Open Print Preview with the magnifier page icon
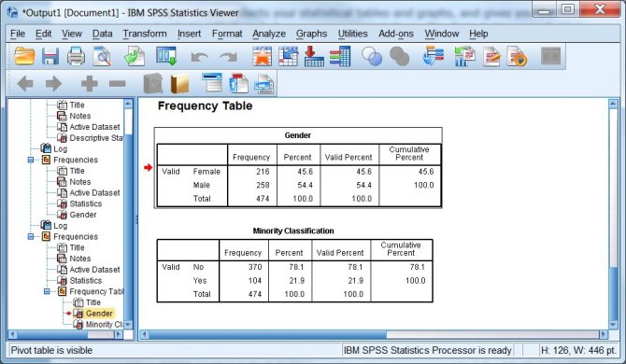Screen dimensions: 626x364 [102, 56]
